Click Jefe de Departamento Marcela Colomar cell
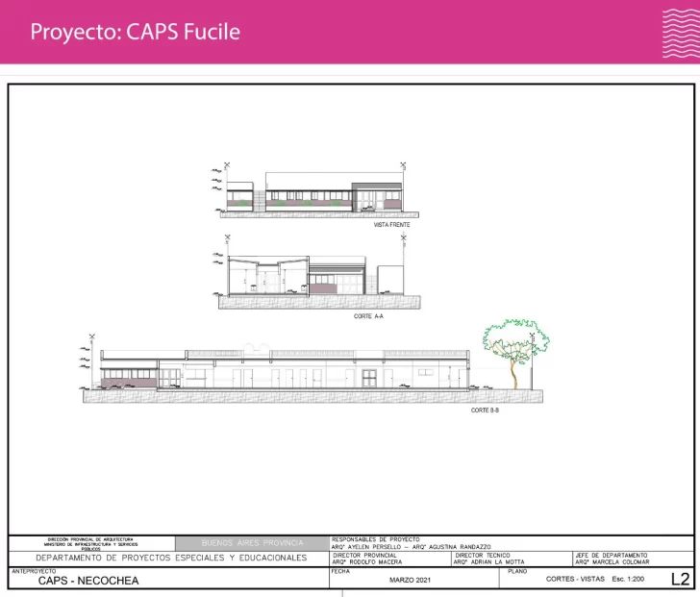The height and width of the screenshot is (597, 700). coord(631,559)
